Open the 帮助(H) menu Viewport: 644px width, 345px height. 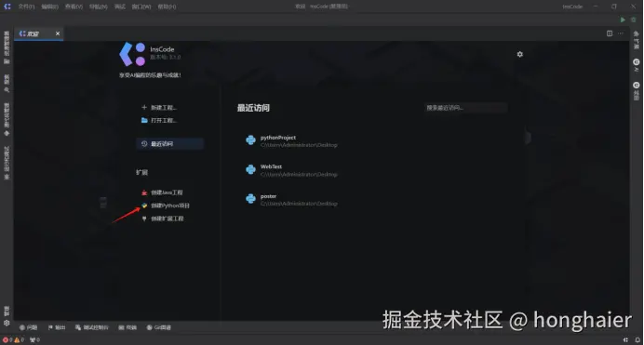coord(167,7)
